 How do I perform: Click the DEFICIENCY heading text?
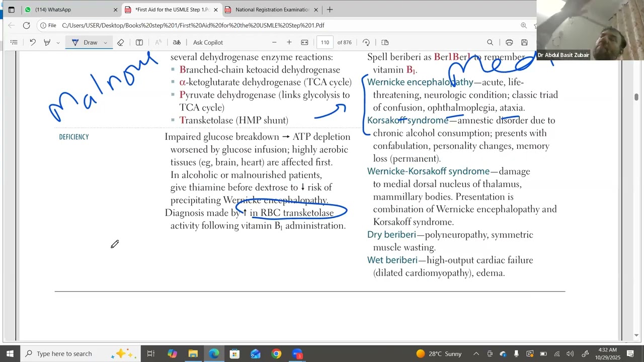[74, 137]
